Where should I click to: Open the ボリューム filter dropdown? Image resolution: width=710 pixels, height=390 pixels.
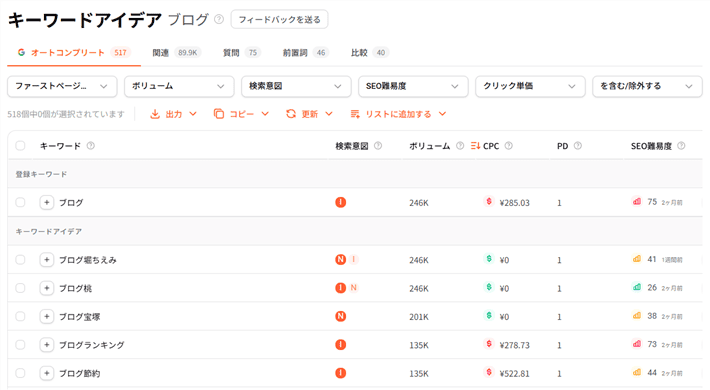coord(179,87)
